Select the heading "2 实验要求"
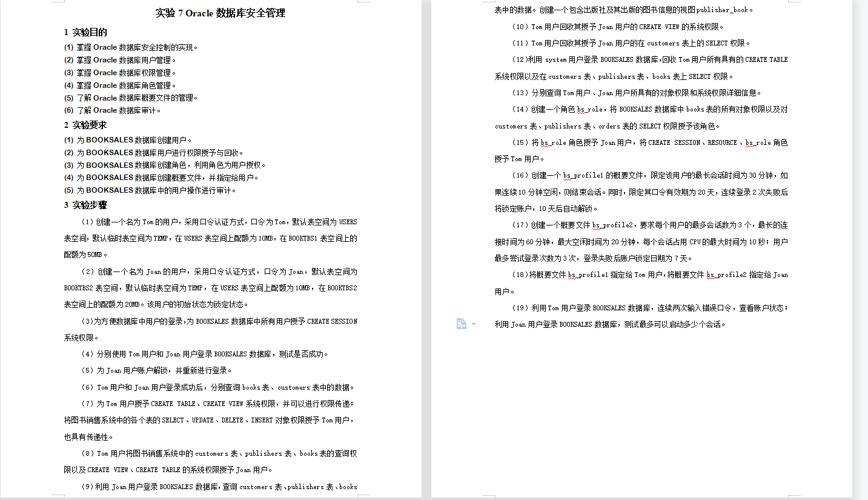Image resolution: width=868 pixels, height=500 pixels. pyautogui.click(x=85, y=125)
